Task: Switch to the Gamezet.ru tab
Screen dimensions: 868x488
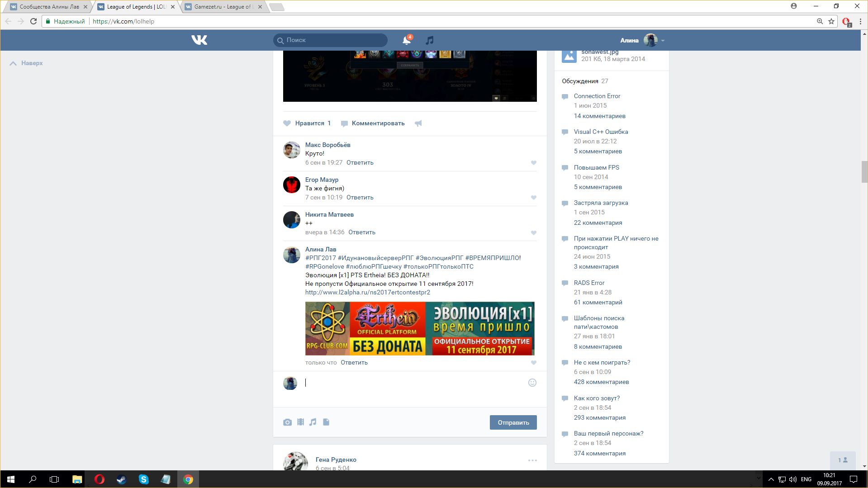Action: [x=223, y=7]
